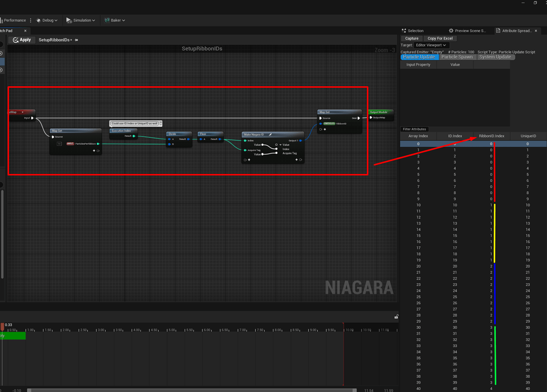Click the lock icon above the timeline panel
This screenshot has height=392, width=547.
pos(396,316)
